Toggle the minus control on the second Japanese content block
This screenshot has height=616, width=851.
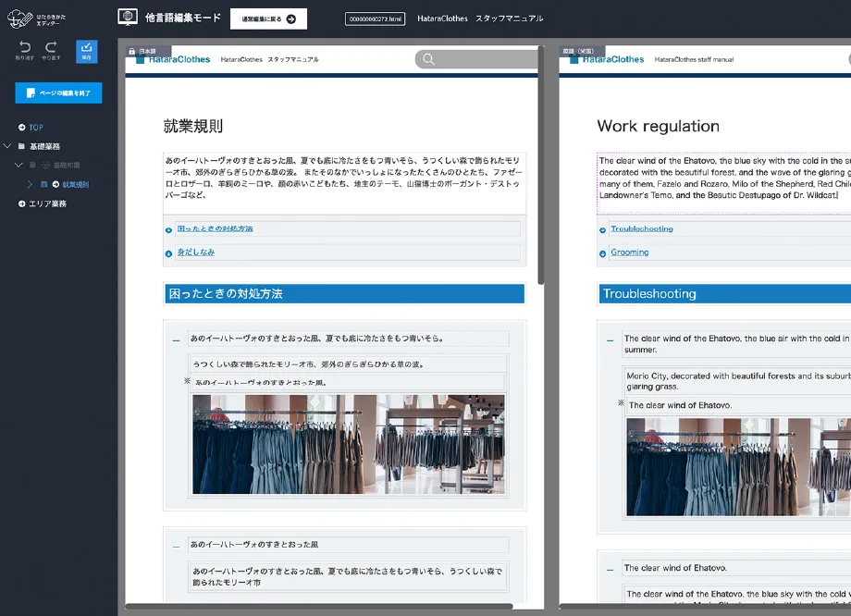[174, 546]
